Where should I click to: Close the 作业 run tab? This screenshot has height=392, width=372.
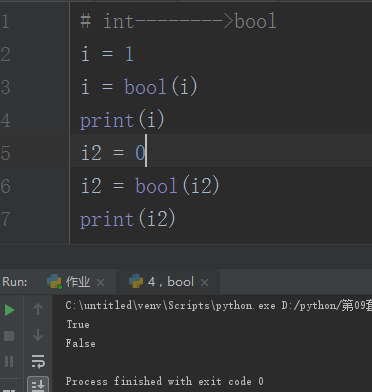100,283
